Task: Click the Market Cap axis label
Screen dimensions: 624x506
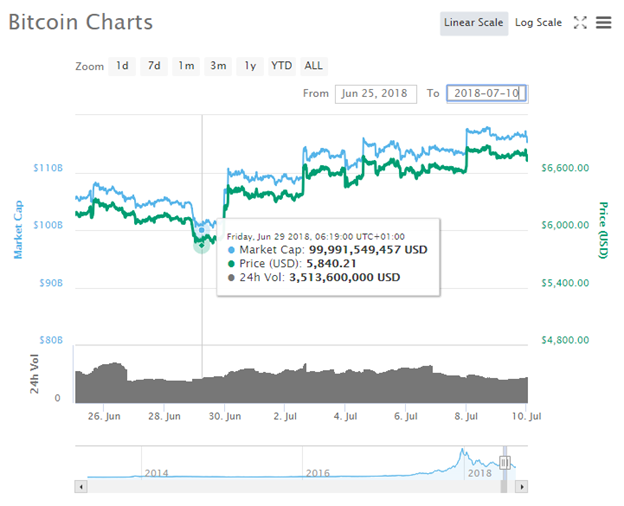Action: tap(18, 229)
